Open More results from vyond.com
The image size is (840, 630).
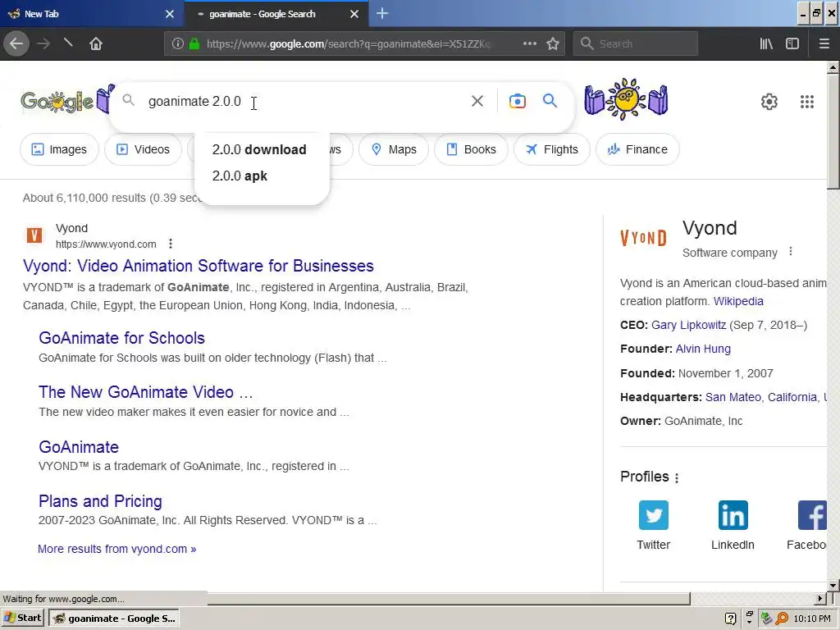pos(116,549)
